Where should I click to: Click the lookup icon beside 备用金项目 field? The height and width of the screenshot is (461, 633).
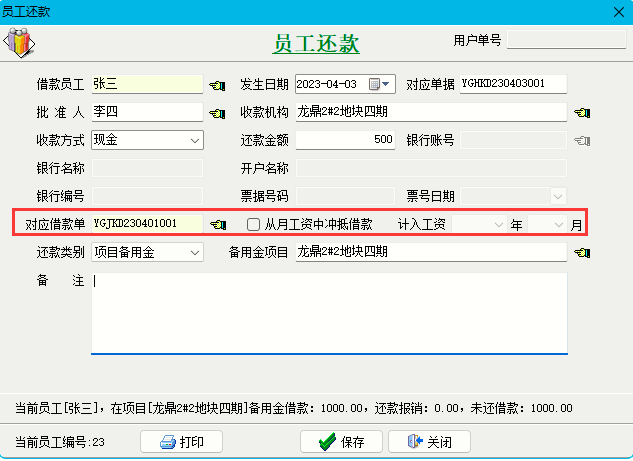point(581,253)
